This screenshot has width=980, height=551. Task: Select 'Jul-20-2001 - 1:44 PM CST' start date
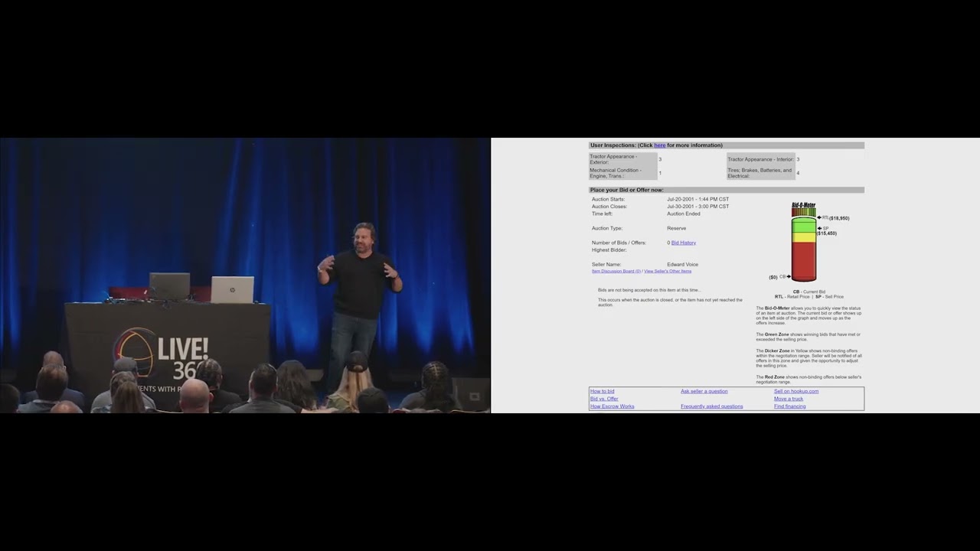point(697,199)
